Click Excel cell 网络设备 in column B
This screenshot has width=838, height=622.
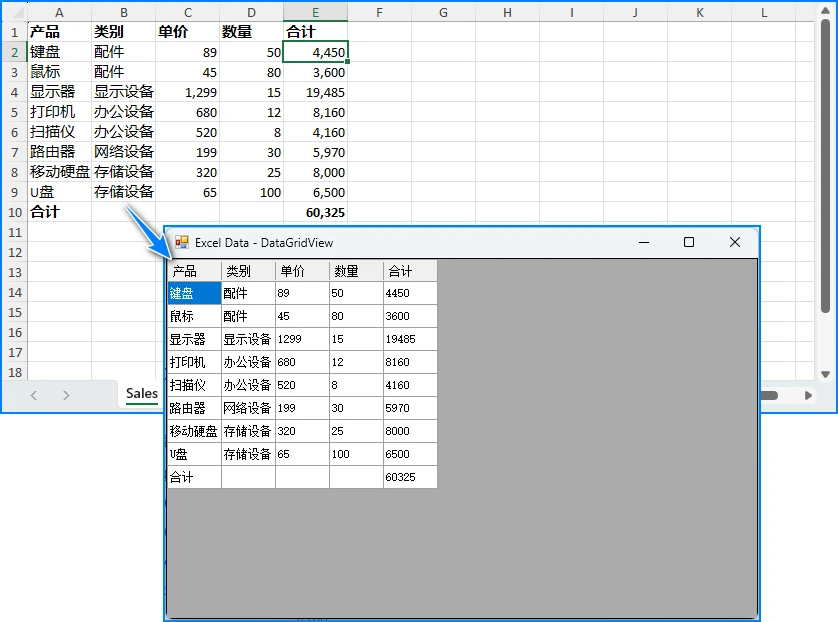(x=123, y=152)
